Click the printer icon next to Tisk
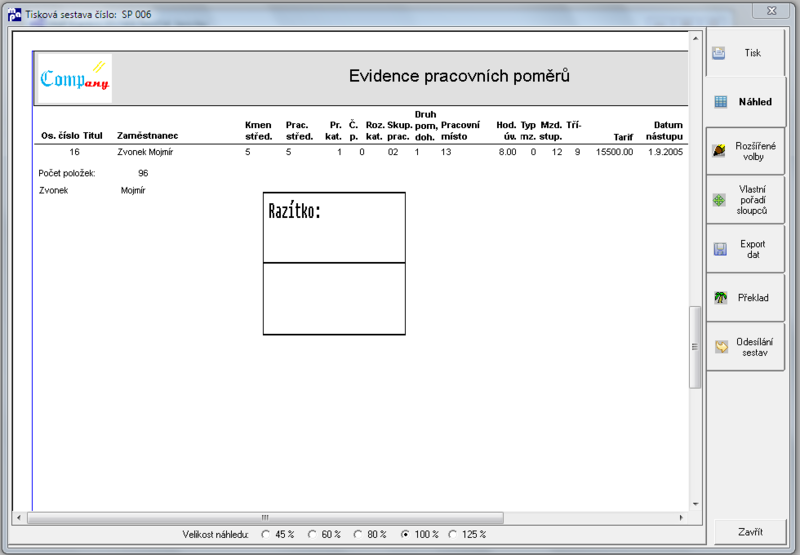Viewport: 800px width, 555px height. coord(718,53)
